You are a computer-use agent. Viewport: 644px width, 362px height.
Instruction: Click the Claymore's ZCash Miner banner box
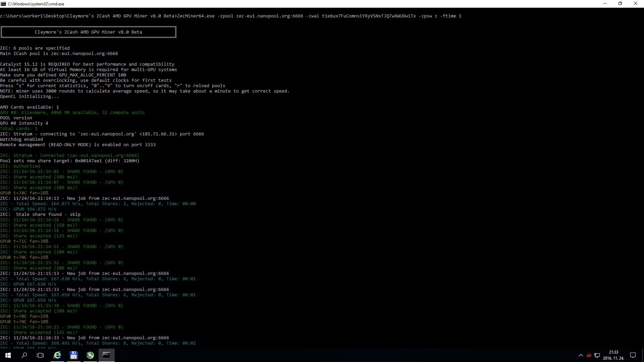point(89,32)
